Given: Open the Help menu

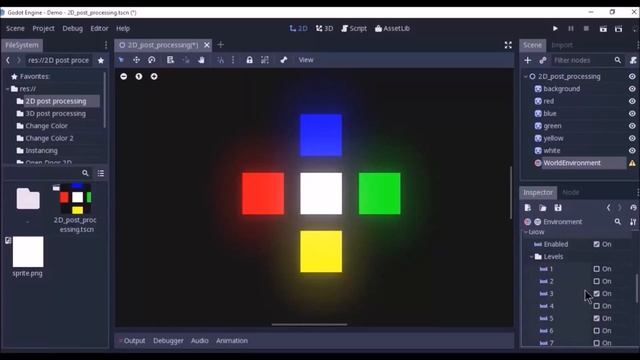Looking at the screenshot, I should [122, 29].
